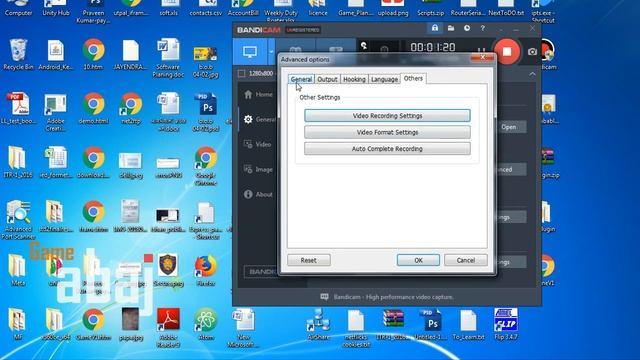Open the scheduled recording clock icon
The image size is (640, 360).
467,28
